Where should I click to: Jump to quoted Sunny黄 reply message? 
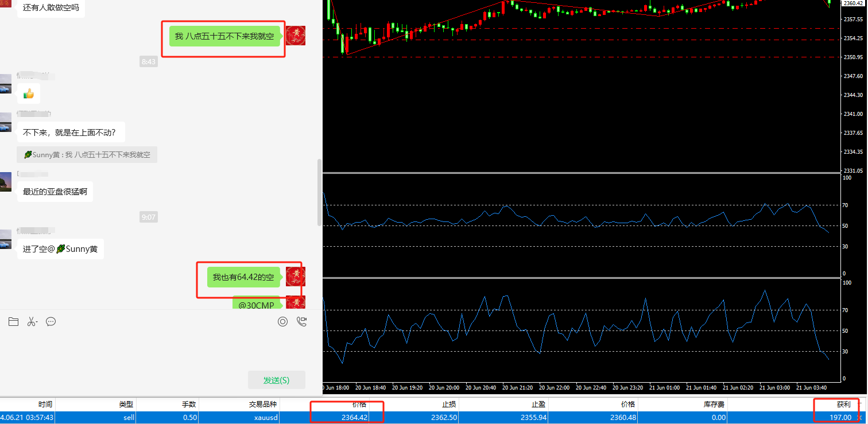(87, 155)
